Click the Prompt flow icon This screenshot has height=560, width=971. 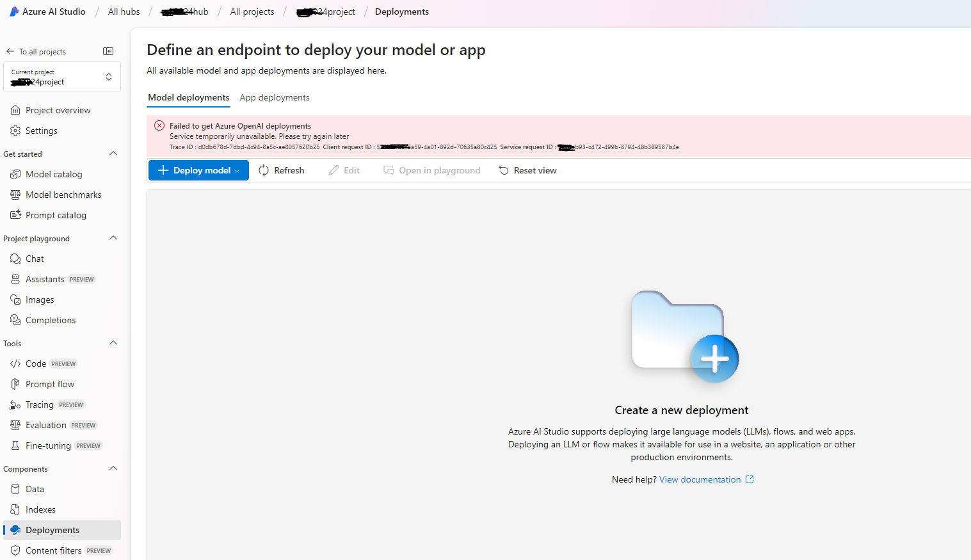[x=15, y=384]
